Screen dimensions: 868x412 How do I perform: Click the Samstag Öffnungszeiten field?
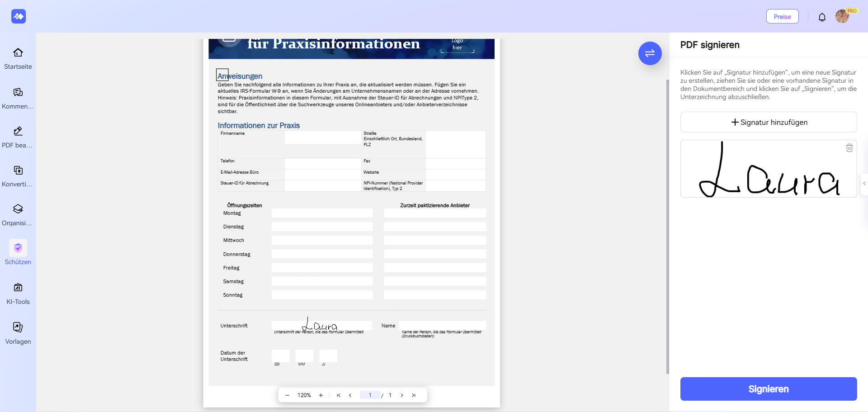pos(322,281)
